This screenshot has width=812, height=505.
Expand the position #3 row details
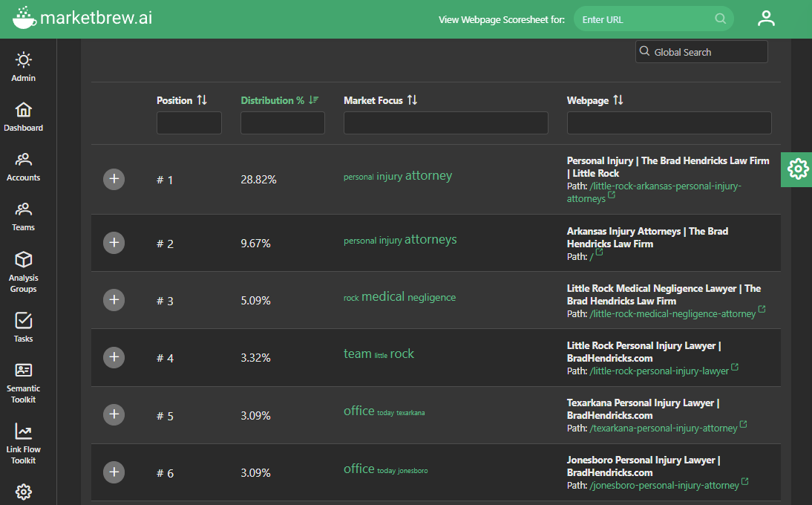coord(114,300)
